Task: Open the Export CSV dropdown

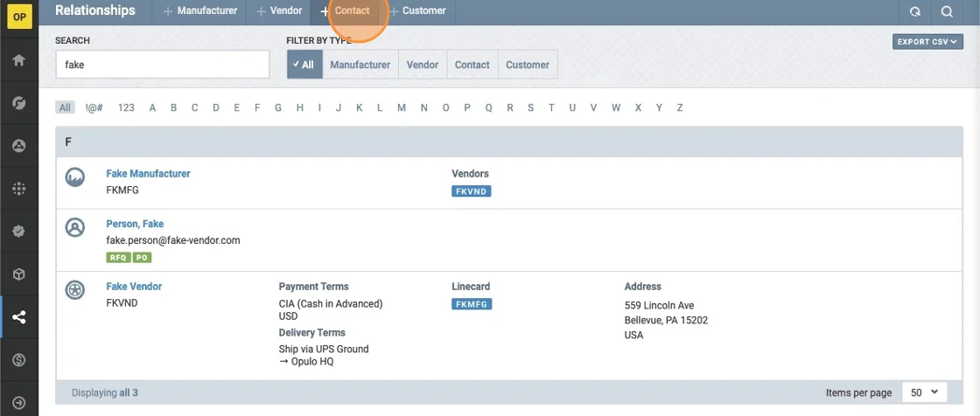Action: click(927, 41)
